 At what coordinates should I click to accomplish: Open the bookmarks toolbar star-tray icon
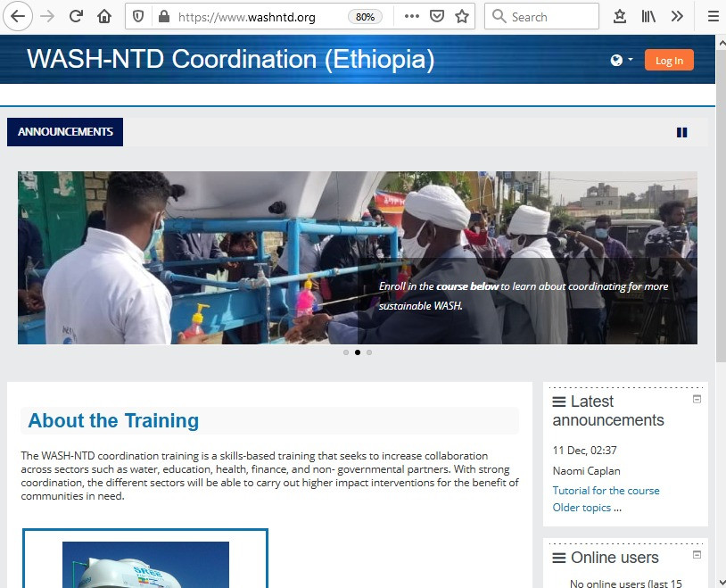point(620,17)
